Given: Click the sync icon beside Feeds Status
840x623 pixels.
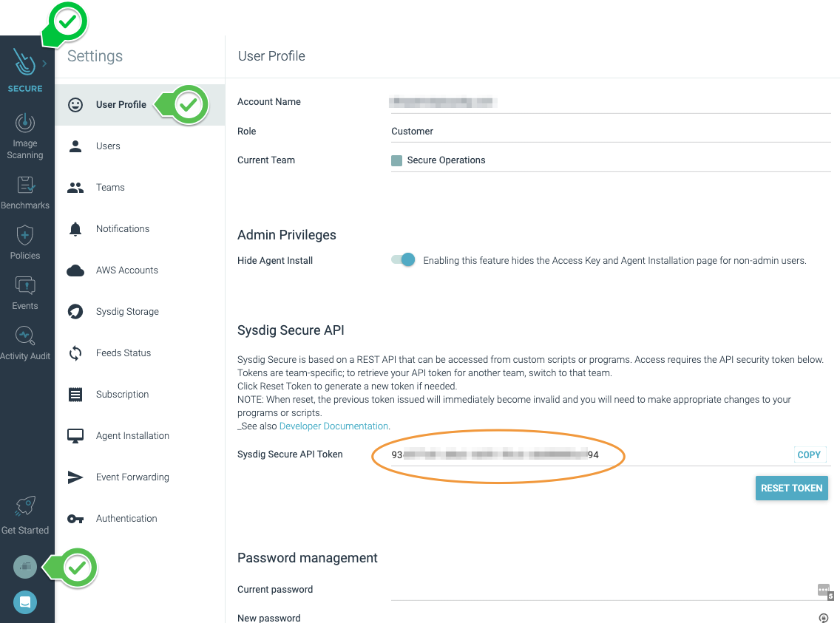Looking at the screenshot, I should coord(75,353).
